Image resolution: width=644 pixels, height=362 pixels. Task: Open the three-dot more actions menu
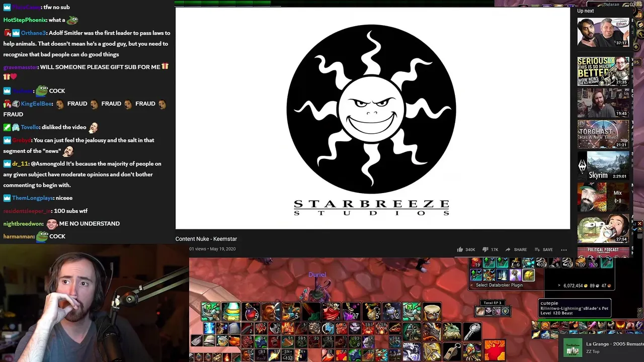pos(564,249)
